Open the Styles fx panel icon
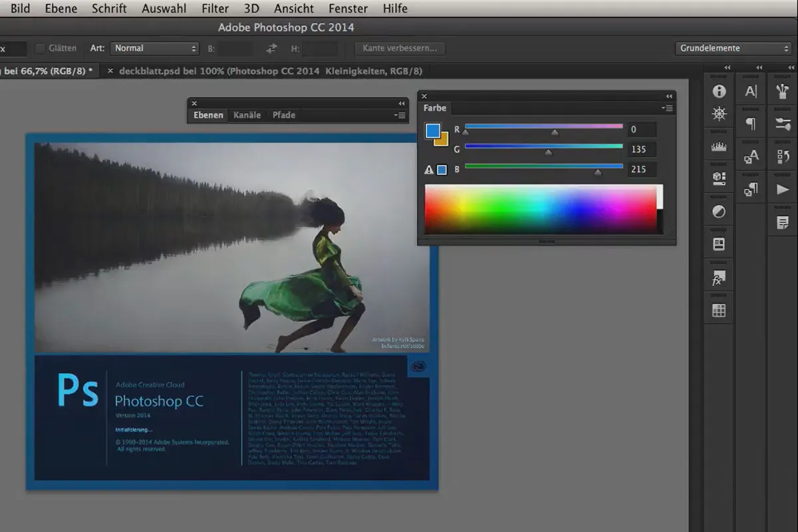The width and height of the screenshot is (798, 532). pyautogui.click(x=719, y=278)
